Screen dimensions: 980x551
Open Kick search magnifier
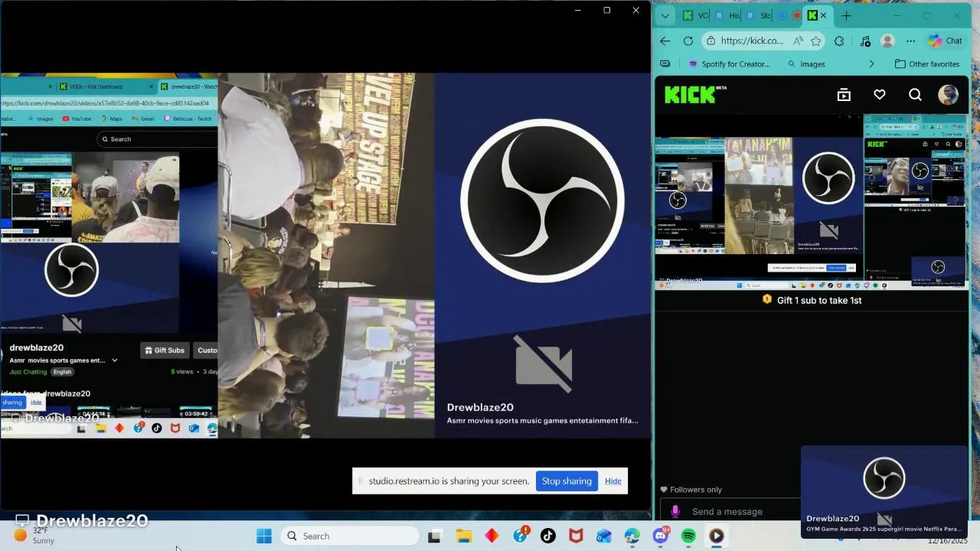[x=915, y=95]
